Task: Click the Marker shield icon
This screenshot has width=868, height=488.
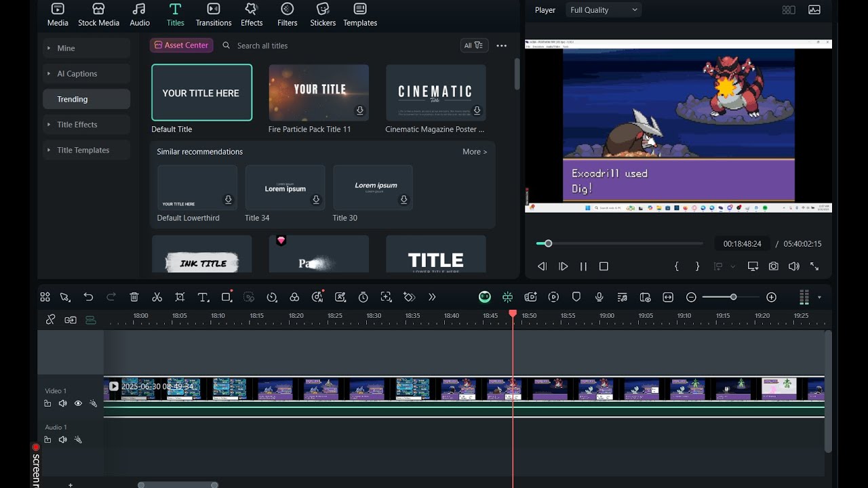Action: coord(576,297)
